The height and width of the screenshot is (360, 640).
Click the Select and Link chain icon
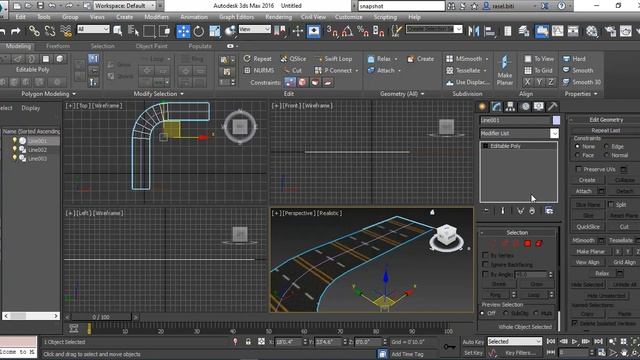34,31
